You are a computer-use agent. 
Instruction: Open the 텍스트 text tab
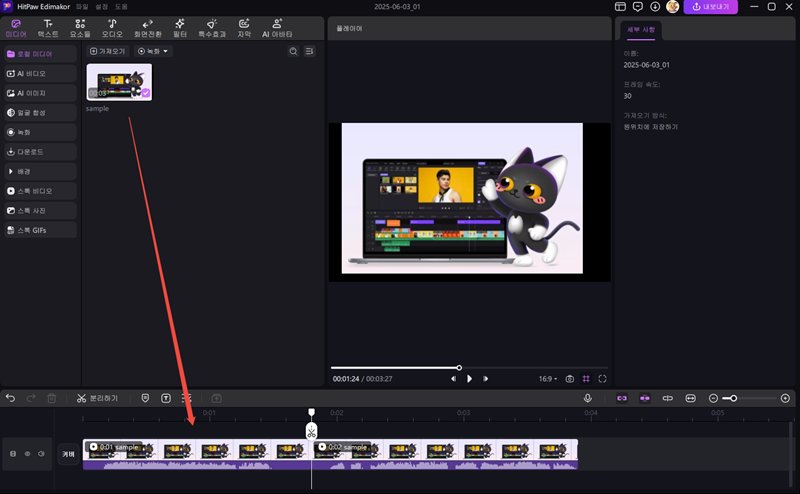click(48, 29)
